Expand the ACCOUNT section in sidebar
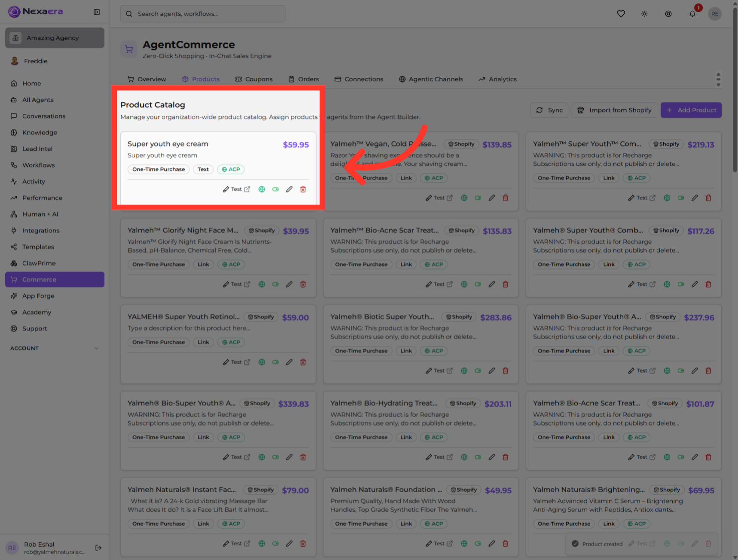This screenshot has height=560, width=738. (55, 348)
